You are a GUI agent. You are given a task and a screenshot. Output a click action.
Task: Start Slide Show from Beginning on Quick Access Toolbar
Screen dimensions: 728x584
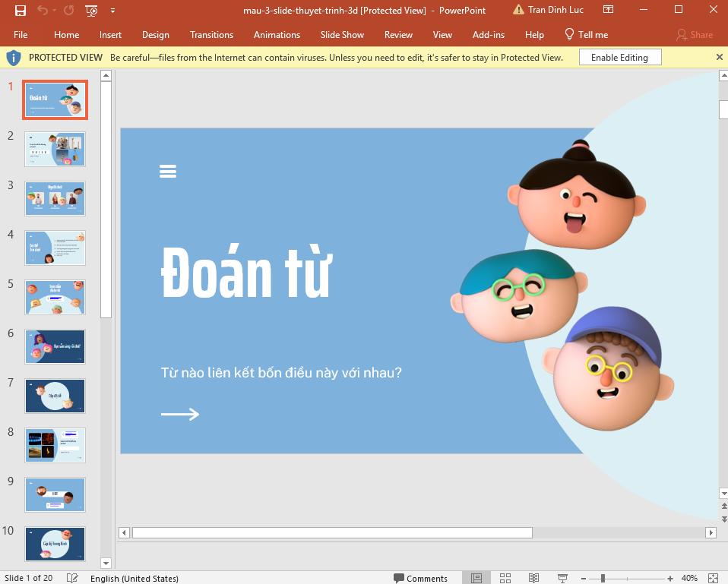click(91, 10)
